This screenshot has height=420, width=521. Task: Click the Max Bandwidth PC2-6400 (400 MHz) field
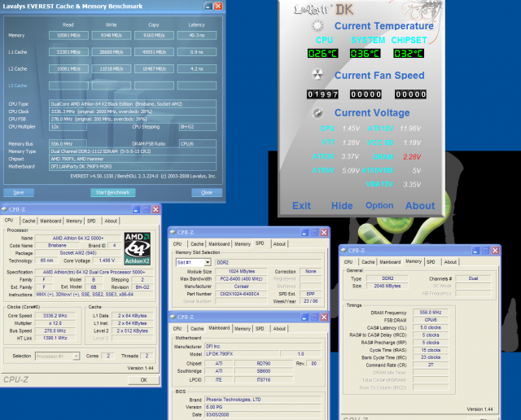click(x=241, y=279)
